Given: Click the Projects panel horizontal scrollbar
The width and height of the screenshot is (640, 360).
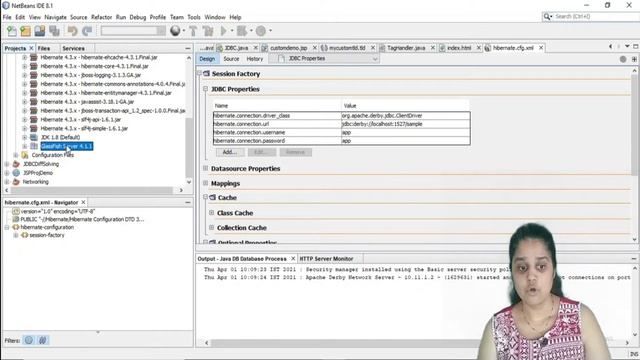Looking at the screenshot, I should click(93, 190).
